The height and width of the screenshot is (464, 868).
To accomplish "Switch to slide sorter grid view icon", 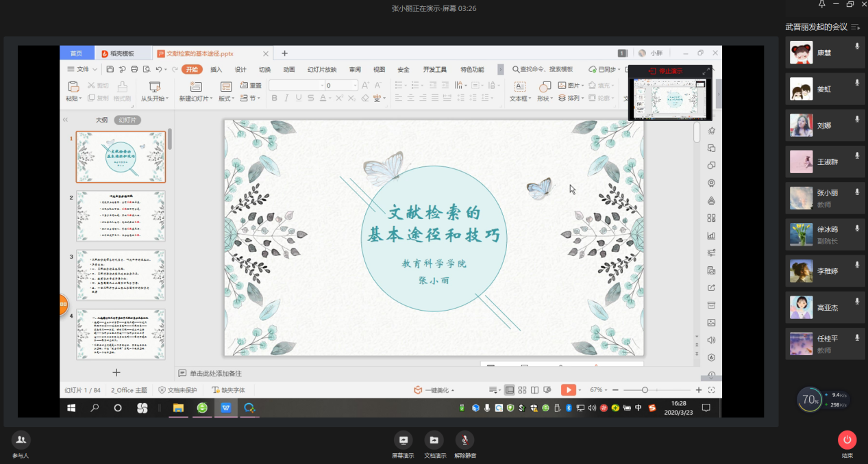I will click(x=522, y=389).
